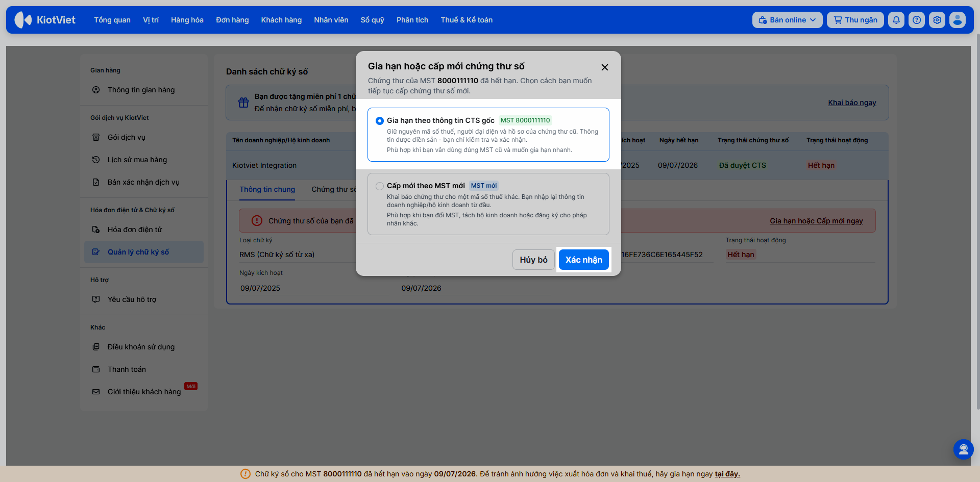Viewport: 980px width, 482px height.
Task: Open Bản xác nhận dịch vụ in sidebar
Action: click(x=144, y=182)
